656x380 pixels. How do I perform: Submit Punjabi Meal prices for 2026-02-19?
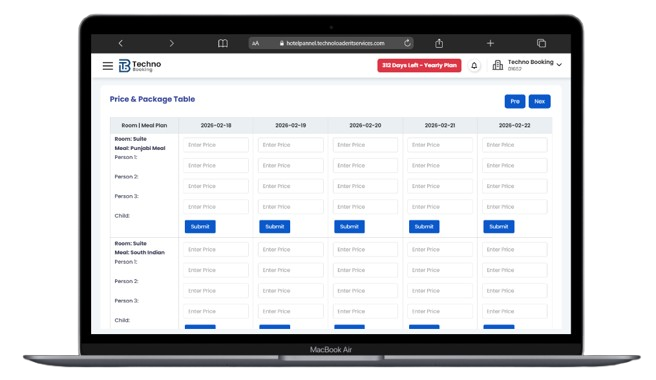pyautogui.click(x=274, y=226)
